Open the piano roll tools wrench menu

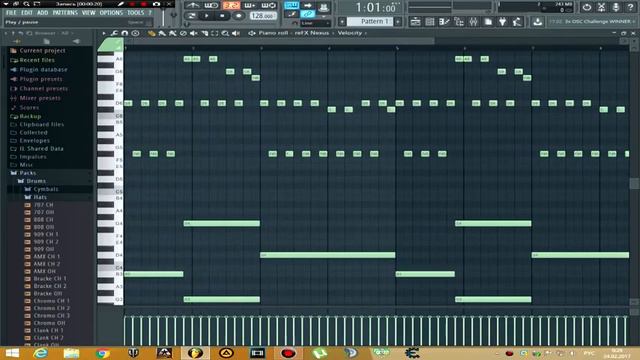click(x=114, y=33)
